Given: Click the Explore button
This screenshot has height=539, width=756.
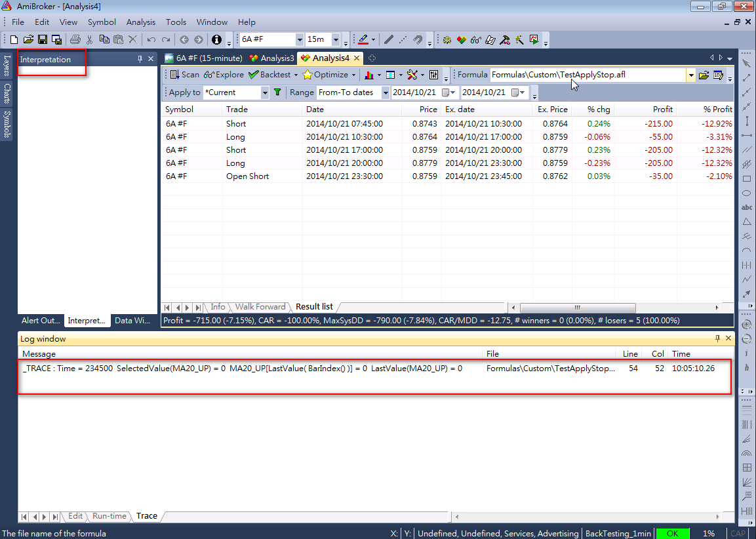Looking at the screenshot, I should (x=224, y=75).
